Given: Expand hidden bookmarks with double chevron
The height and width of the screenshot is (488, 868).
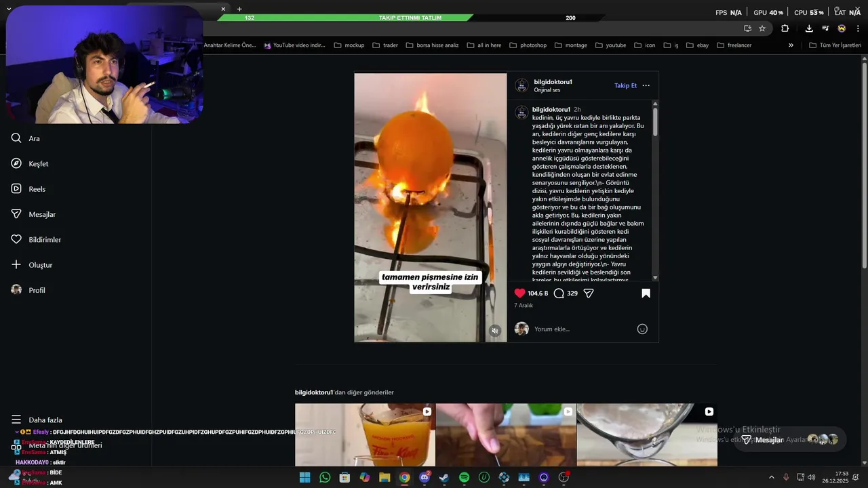Looking at the screenshot, I should coord(791,45).
